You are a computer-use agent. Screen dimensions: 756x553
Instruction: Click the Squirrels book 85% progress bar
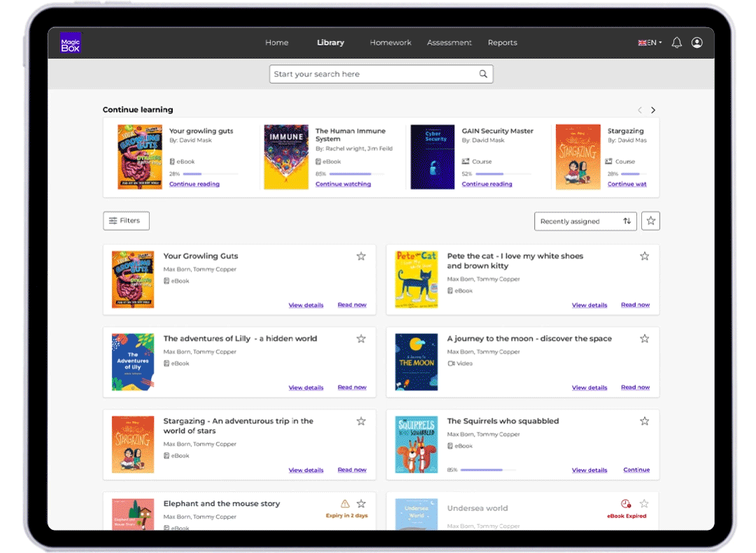(488, 470)
